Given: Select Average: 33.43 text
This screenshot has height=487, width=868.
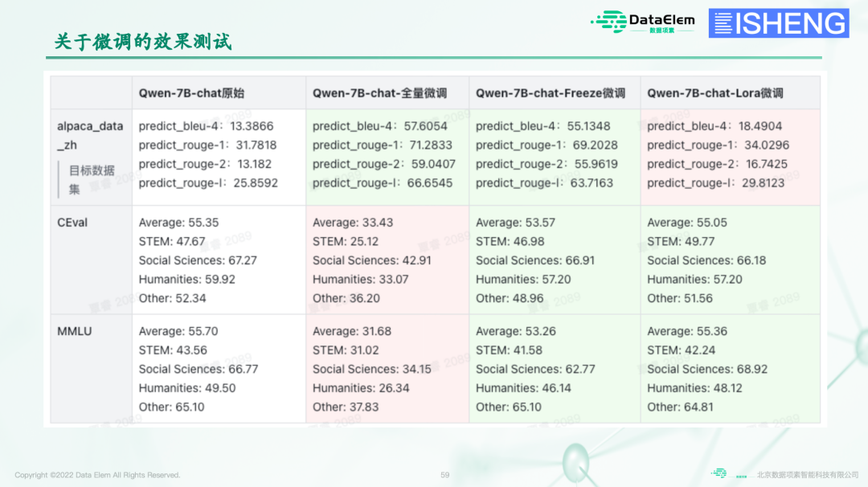Looking at the screenshot, I should pyautogui.click(x=353, y=223).
